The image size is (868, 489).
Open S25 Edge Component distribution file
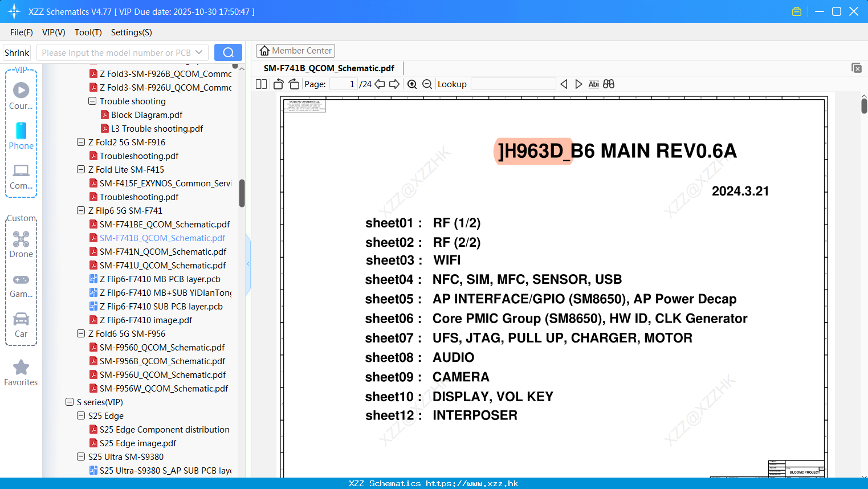(159, 430)
